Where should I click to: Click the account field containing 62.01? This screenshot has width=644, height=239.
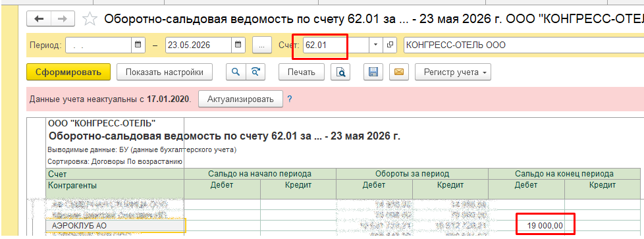point(336,45)
